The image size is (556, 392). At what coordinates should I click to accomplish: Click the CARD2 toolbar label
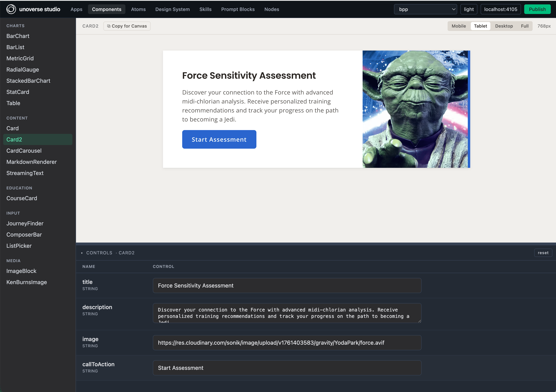90,26
